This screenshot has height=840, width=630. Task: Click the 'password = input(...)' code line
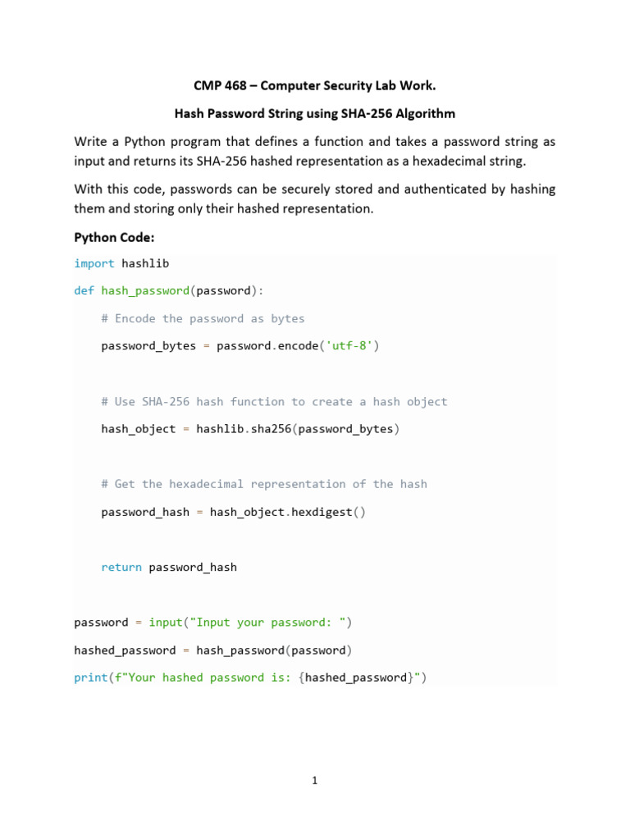point(213,623)
